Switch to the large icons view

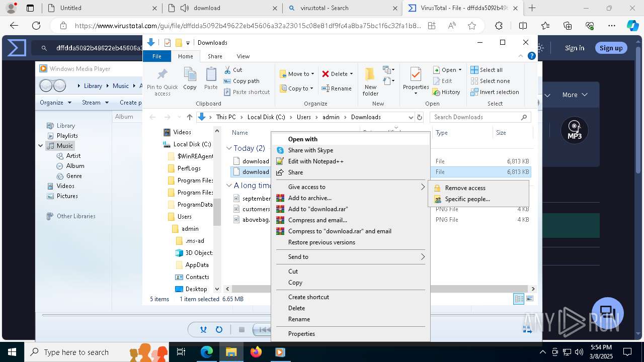pos(529,299)
